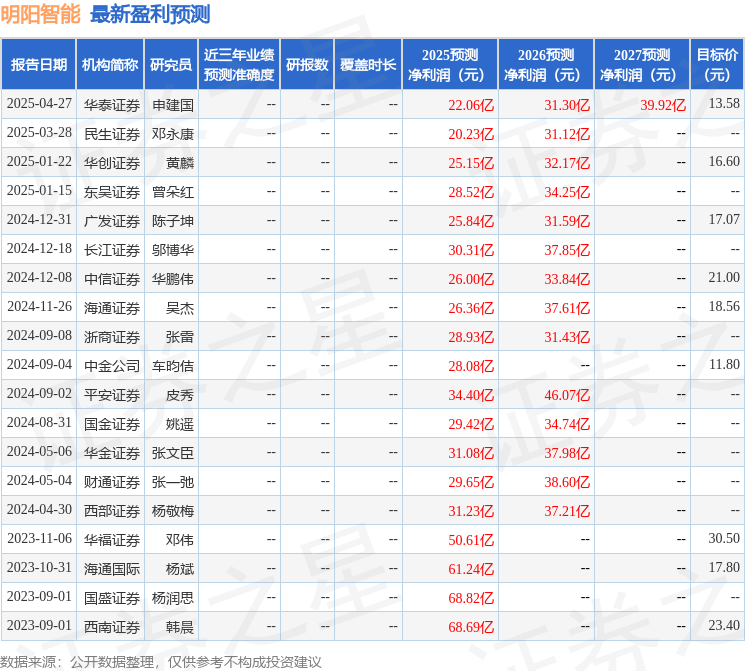The width and height of the screenshot is (745, 671).
Task: Click the 17.07 target price
Action: pyautogui.click(x=724, y=219)
